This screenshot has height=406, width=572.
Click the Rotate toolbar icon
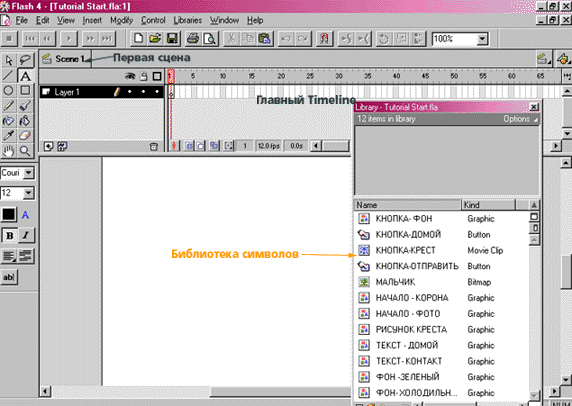383,38
